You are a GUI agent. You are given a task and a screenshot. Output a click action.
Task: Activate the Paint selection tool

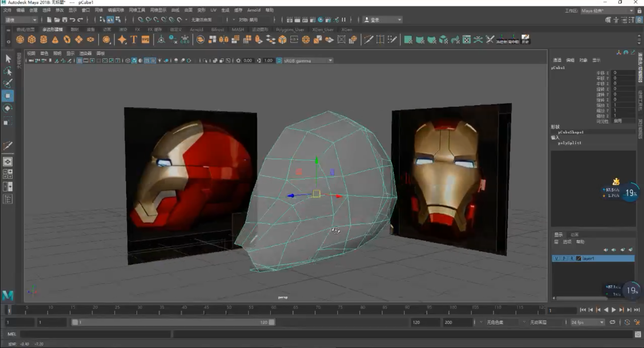(8, 83)
